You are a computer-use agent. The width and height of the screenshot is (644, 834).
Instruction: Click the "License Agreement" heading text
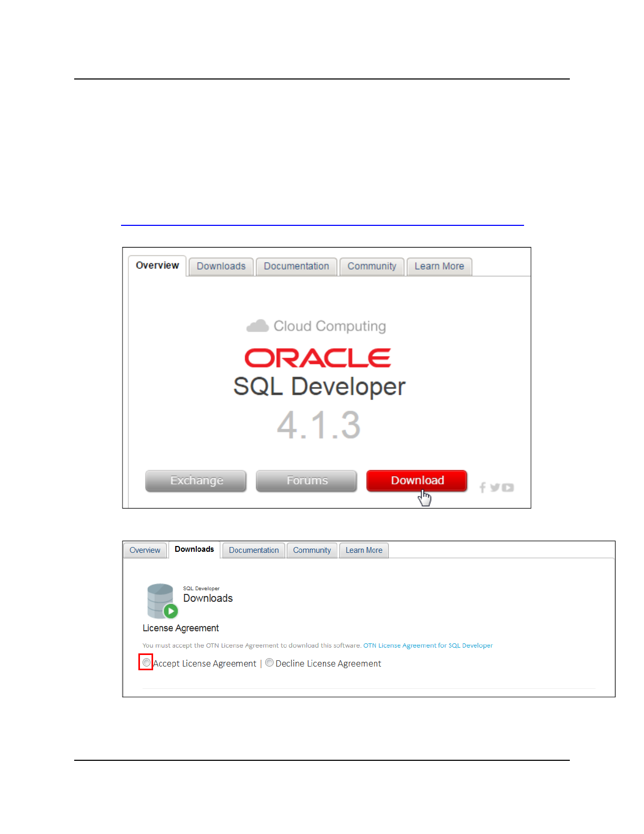point(180,628)
